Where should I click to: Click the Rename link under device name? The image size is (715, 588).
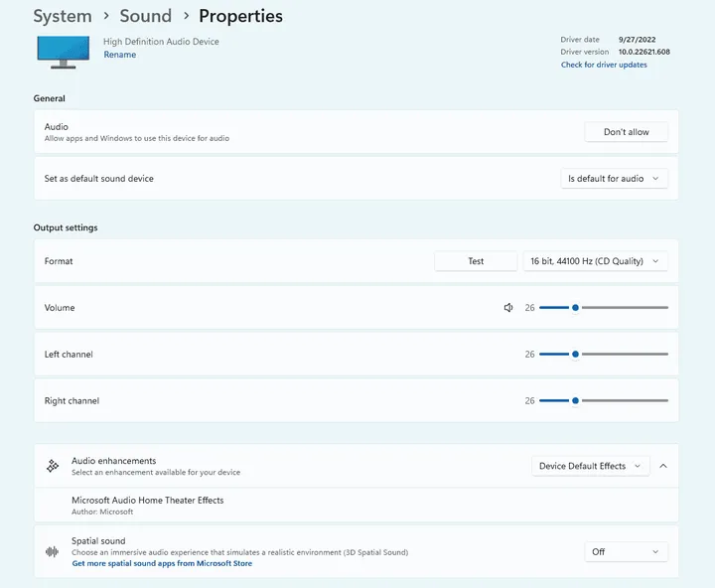tap(120, 55)
